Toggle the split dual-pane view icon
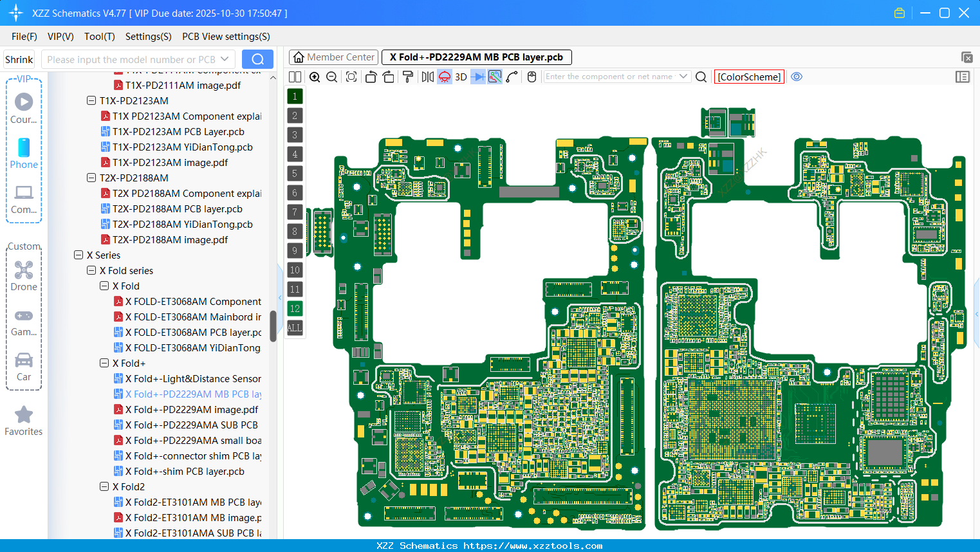 295,77
